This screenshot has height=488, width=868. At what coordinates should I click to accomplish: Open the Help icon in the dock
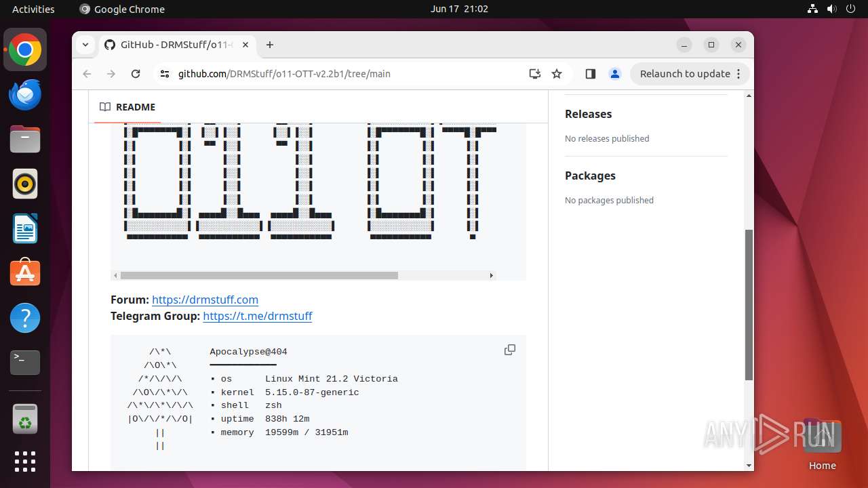click(x=25, y=318)
